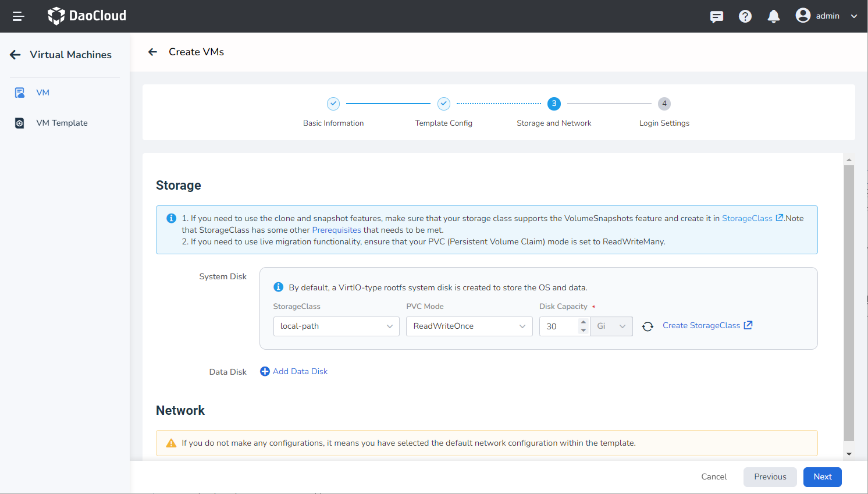Click the back arrow beside Create VMs
The image size is (868, 494).
point(152,52)
